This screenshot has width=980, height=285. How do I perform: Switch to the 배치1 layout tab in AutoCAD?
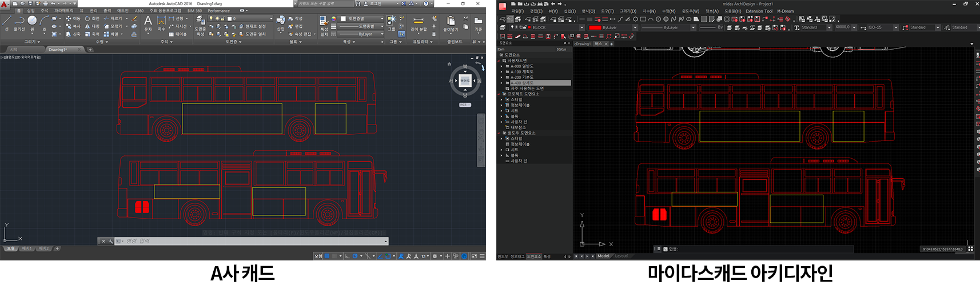coord(27,249)
